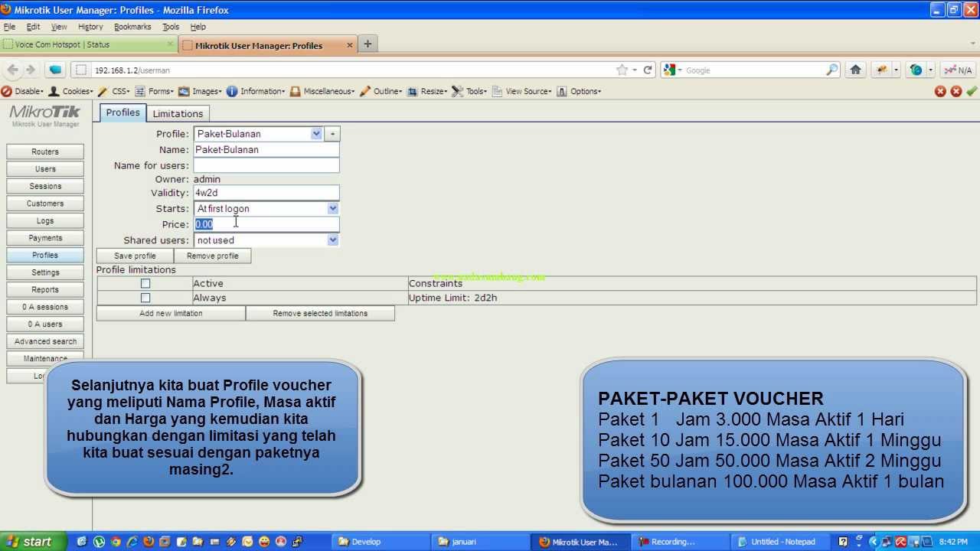
Task: Click the green checkmark status icon in developer toolbar
Action: 972,91
